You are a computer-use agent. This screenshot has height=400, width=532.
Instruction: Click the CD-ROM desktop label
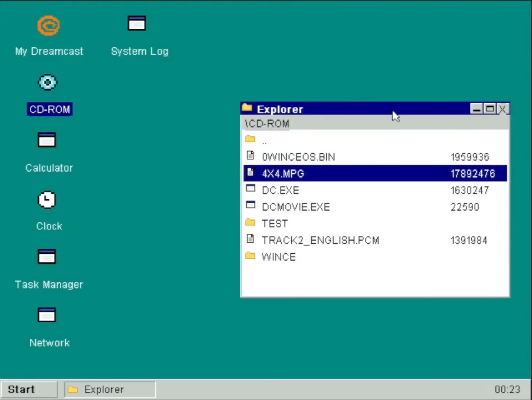click(x=50, y=110)
